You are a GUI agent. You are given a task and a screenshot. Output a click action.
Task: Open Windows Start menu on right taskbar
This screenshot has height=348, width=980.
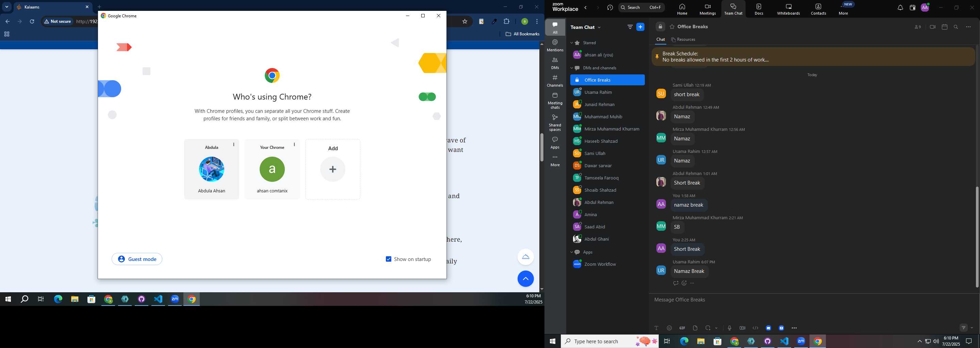click(552, 342)
